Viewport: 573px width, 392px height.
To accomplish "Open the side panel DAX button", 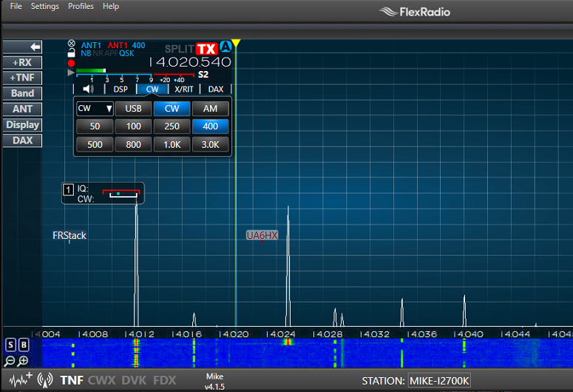I will [22, 141].
